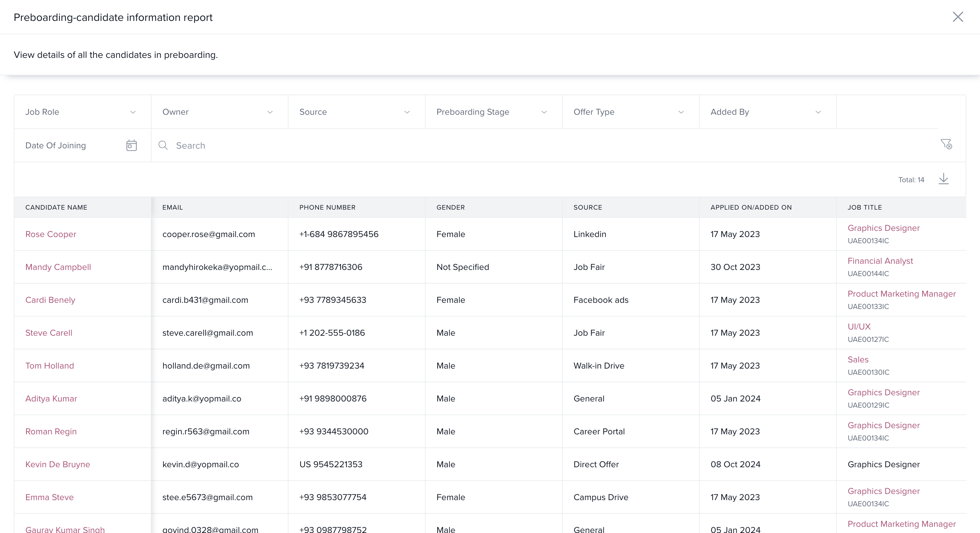This screenshot has width=980, height=533.
Task: Click in the Search input field
Action: (532, 145)
